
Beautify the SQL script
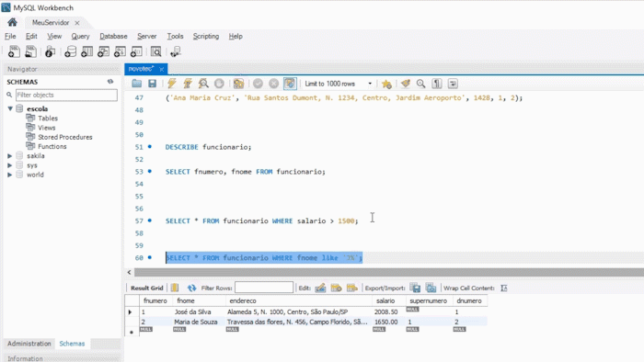(x=406, y=84)
